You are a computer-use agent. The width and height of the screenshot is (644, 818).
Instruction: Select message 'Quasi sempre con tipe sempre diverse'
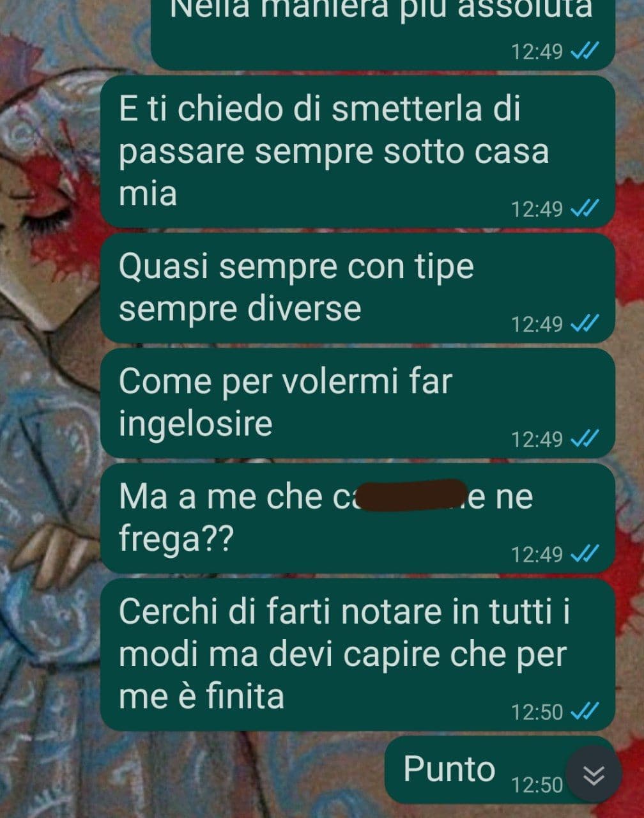(358, 288)
